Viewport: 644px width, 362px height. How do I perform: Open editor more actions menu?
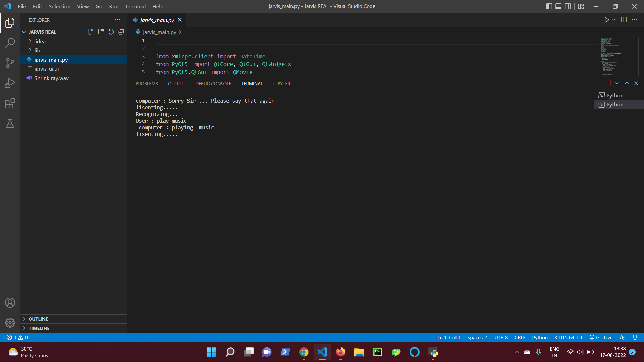634,20
